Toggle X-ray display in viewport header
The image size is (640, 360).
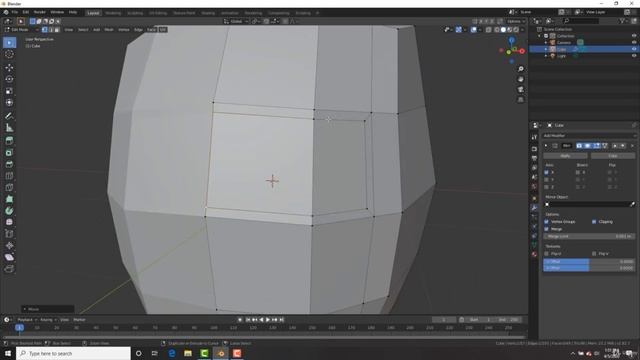point(489,30)
